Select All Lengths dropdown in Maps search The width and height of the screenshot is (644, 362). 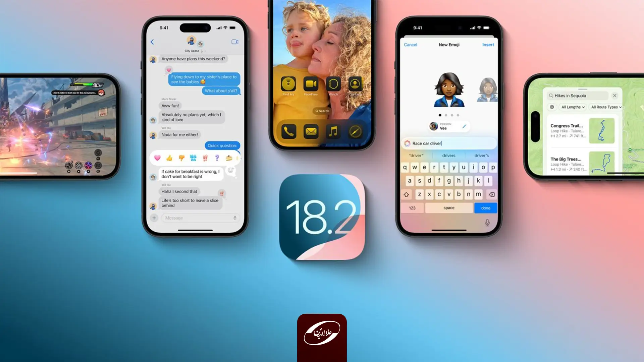[572, 107]
